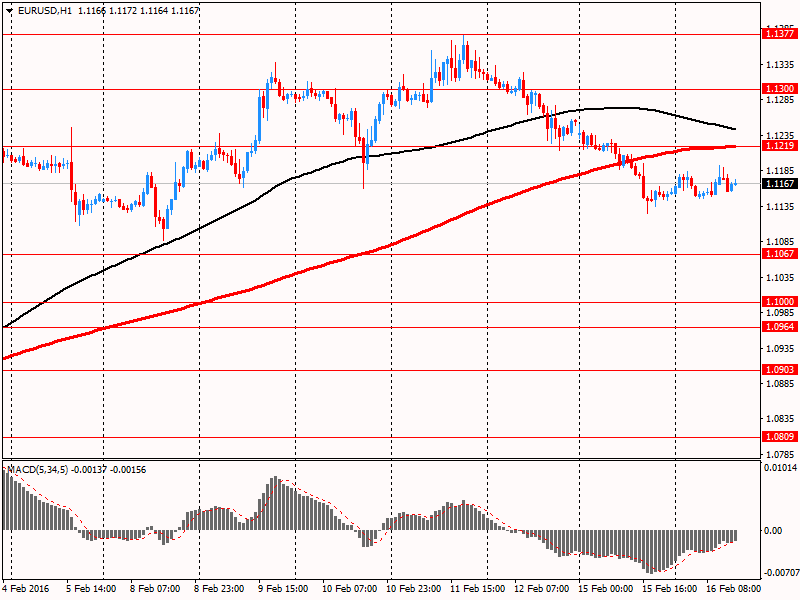Select the 1.1235 price scale value
Screen dimensions: 800x600
(780, 136)
